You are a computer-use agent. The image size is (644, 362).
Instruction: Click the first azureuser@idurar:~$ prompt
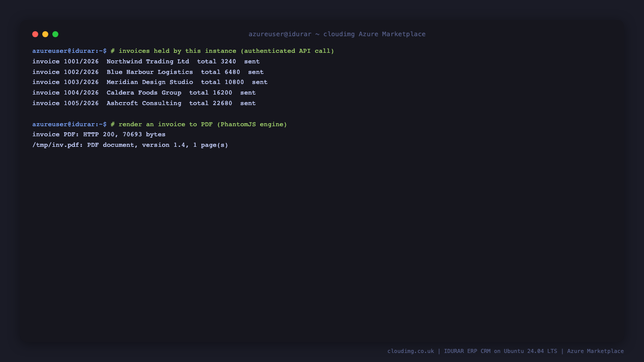[69, 51]
